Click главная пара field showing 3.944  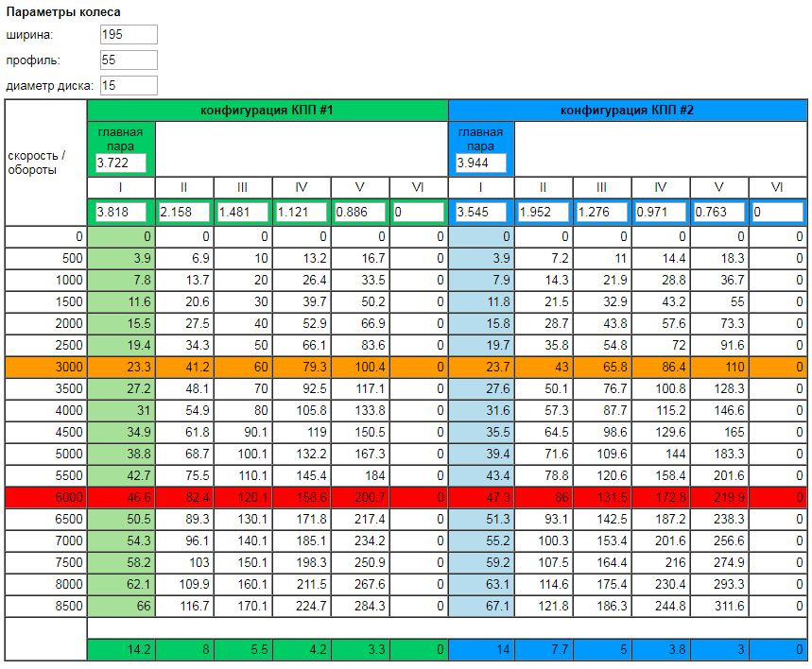point(480,163)
